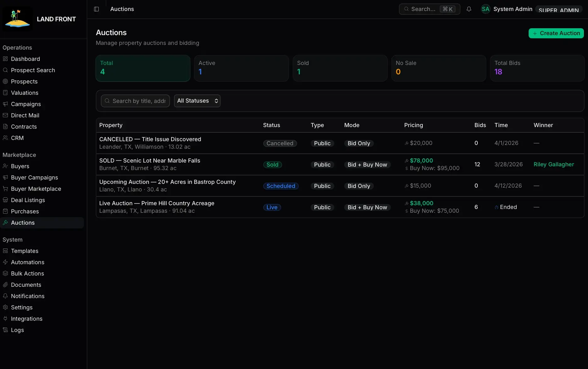
Task: Click the $38,000 current bid value
Action: coord(421,203)
